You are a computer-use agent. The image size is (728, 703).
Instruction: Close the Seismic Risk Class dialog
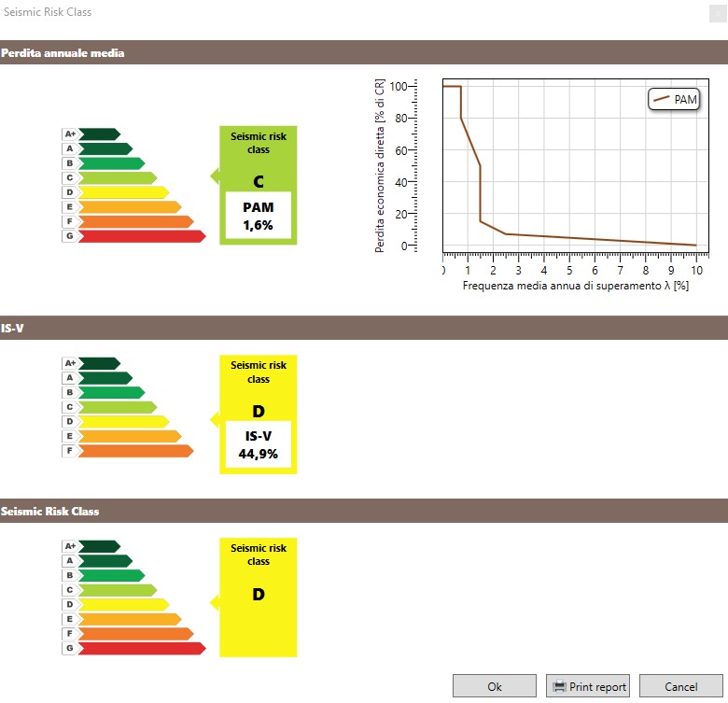pyautogui.click(x=718, y=13)
